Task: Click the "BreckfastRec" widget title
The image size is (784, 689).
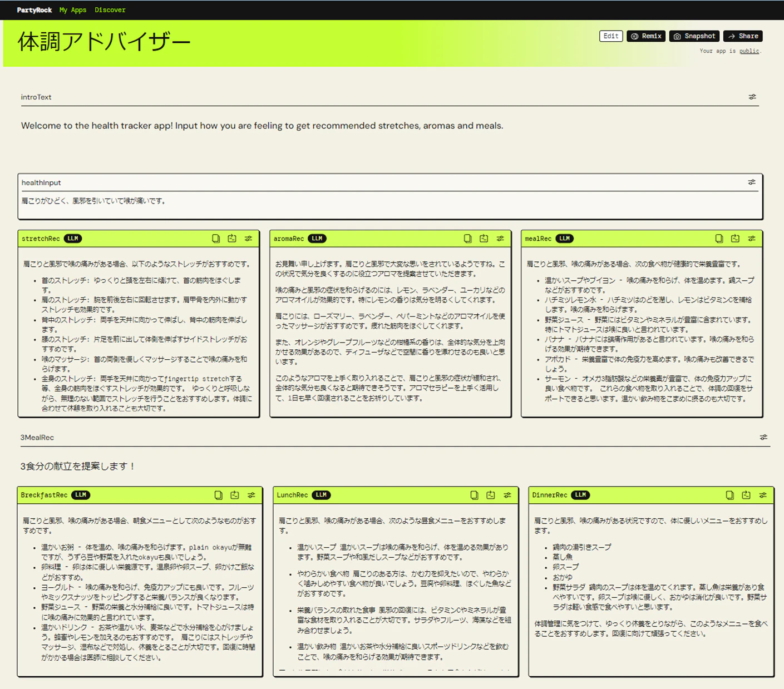Action: pyautogui.click(x=44, y=495)
